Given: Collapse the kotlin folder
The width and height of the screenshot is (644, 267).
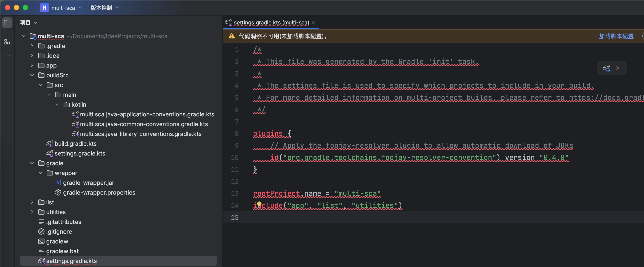Looking at the screenshot, I should coord(58,104).
